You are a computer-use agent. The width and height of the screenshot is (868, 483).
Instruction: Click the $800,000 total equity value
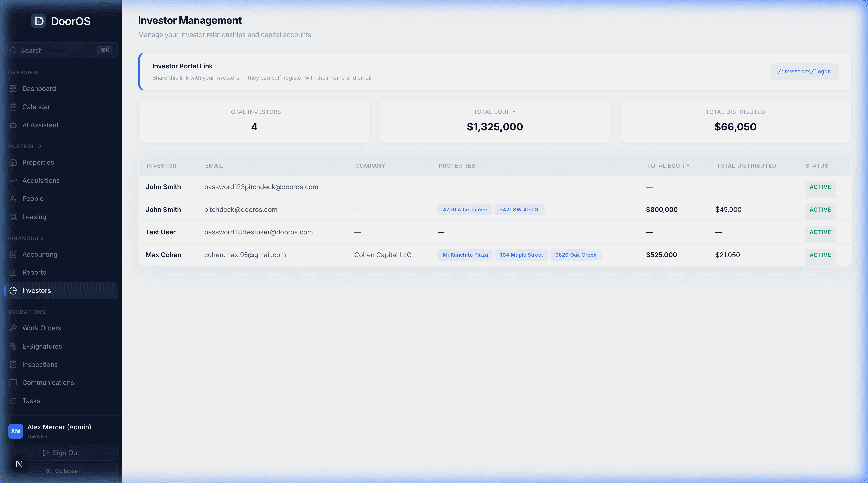coord(661,210)
